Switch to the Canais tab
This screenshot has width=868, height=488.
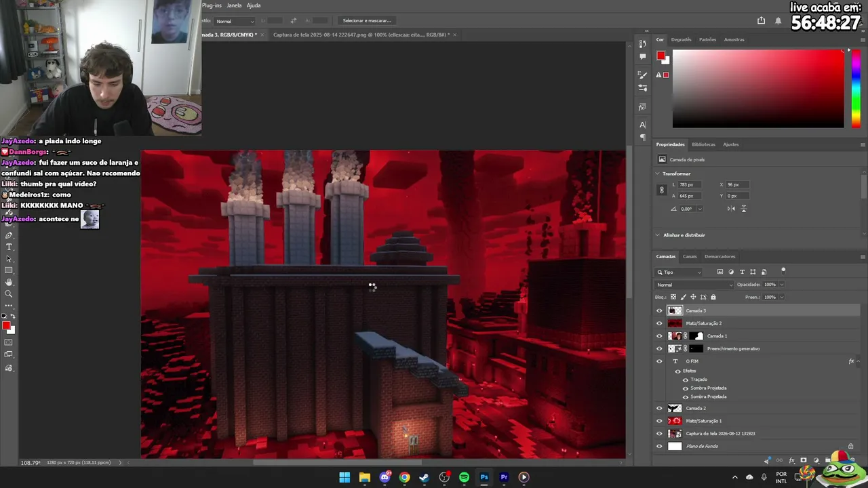[x=690, y=256]
